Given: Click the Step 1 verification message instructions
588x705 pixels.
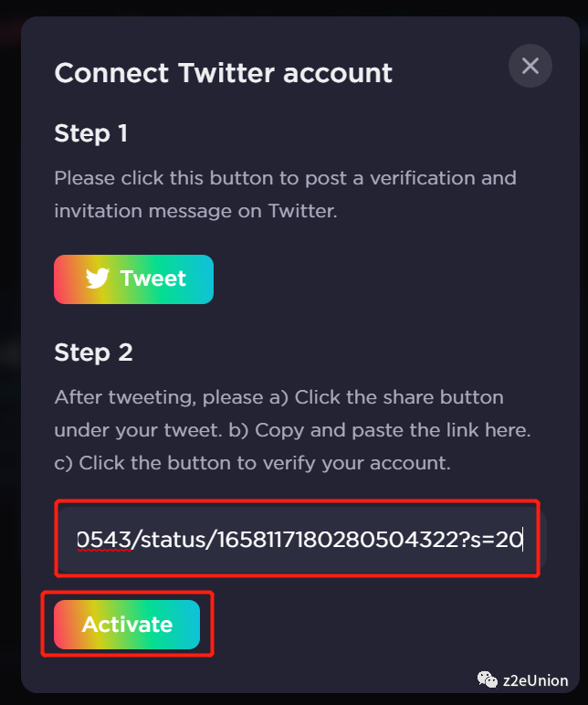Looking at the screenshot, I should click(x=285, y=178).
